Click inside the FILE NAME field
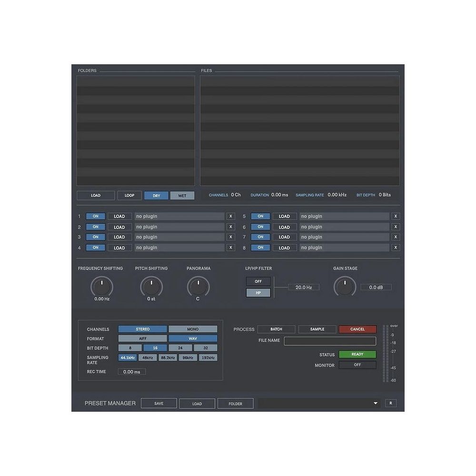Screen dimensions: 476x476 point(330,341)
